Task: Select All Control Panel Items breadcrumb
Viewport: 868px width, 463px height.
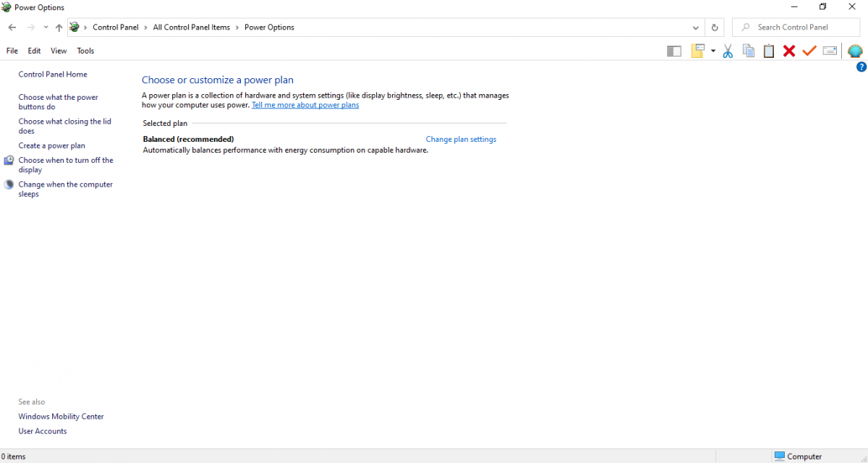Action: [x=192, y=27]
